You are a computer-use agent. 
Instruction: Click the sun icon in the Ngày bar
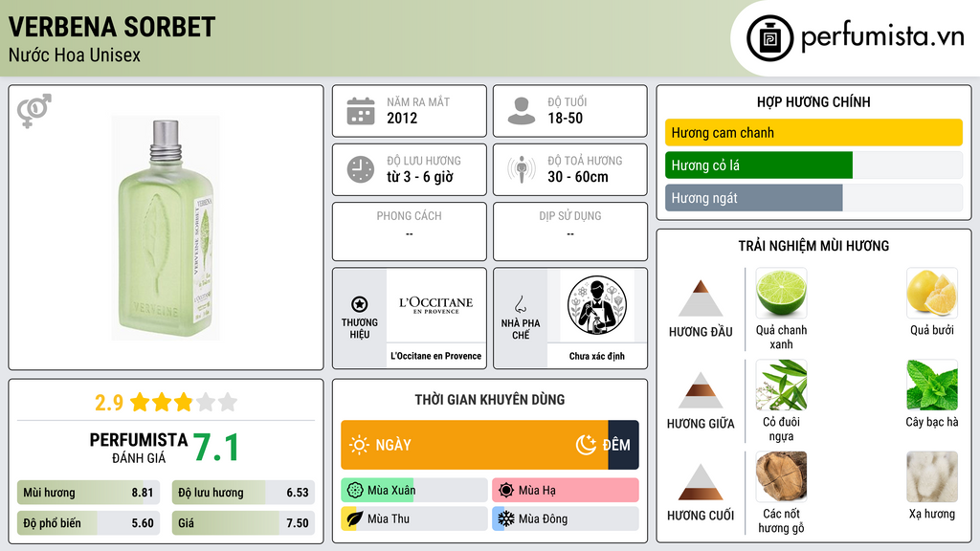click(360, 445)
